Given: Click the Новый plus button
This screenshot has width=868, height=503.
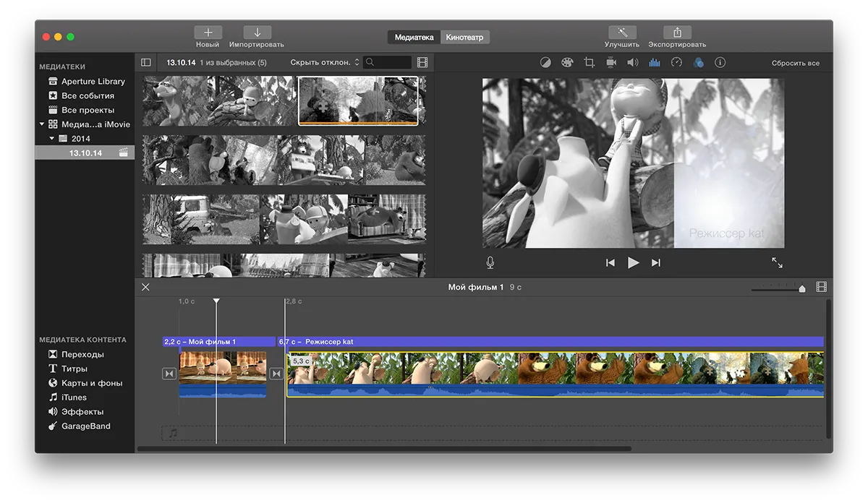Looking at the screenshot, I should 208,33.
